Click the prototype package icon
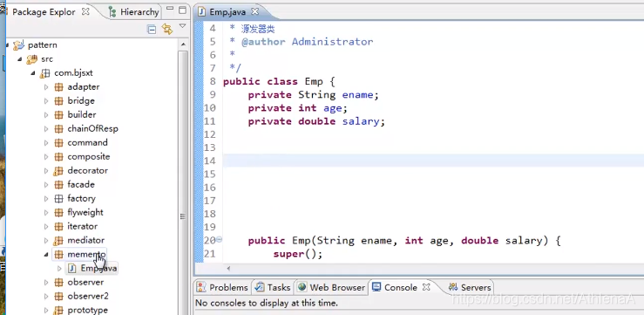The width and height of the screenshot is (644, 315). (x=58, y=310)
